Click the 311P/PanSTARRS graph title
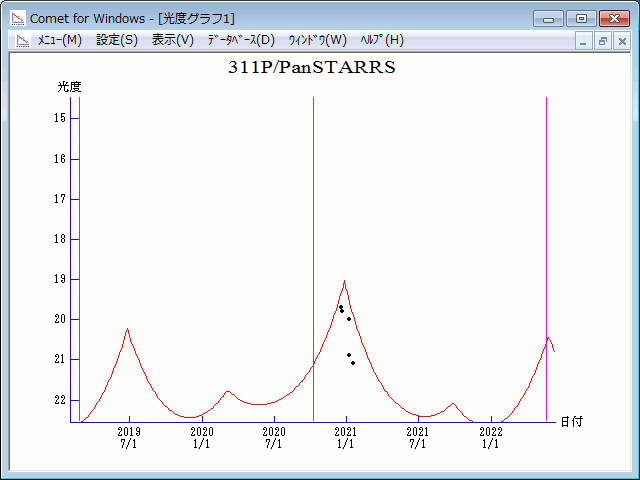The image size is (640, 480). tap(312, 68)
